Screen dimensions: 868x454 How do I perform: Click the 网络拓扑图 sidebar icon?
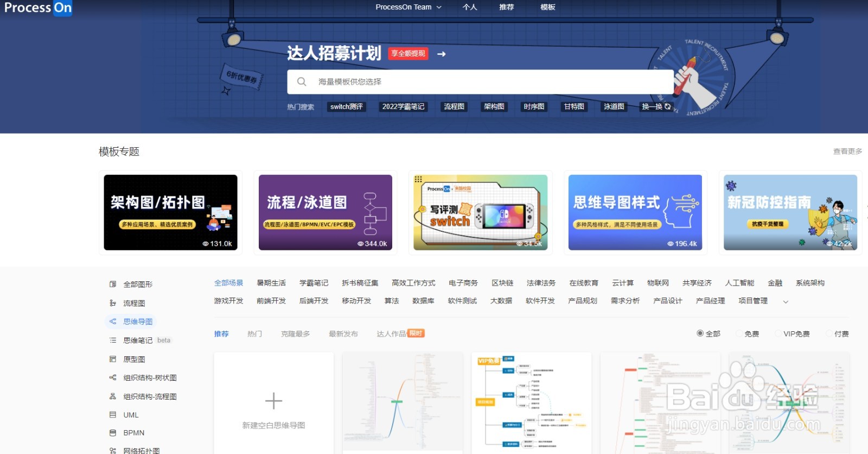(x=113, y=450)
